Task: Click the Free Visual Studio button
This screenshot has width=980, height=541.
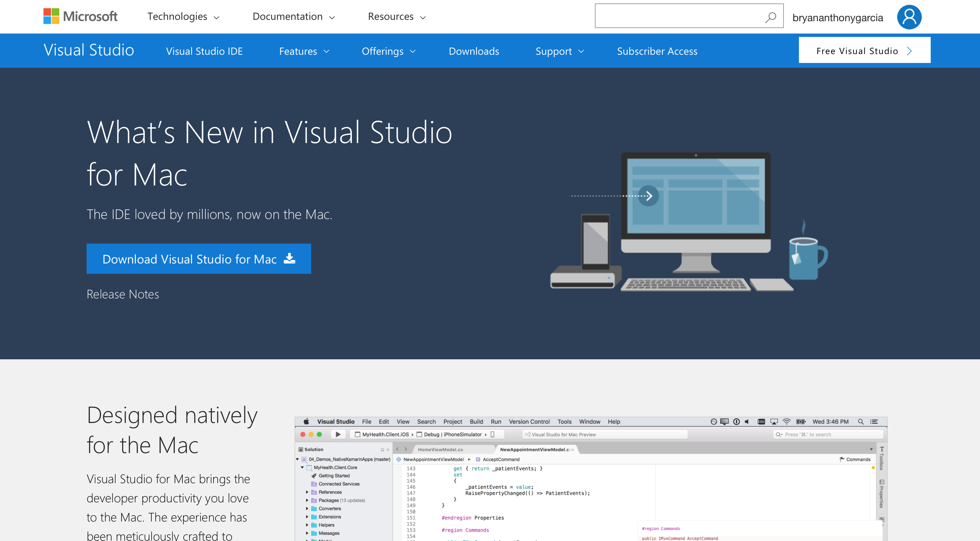Action: coord(864,50)
